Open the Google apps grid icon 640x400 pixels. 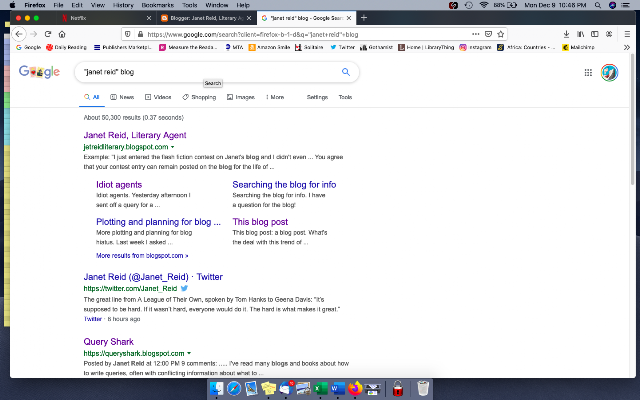coord(588,73)
